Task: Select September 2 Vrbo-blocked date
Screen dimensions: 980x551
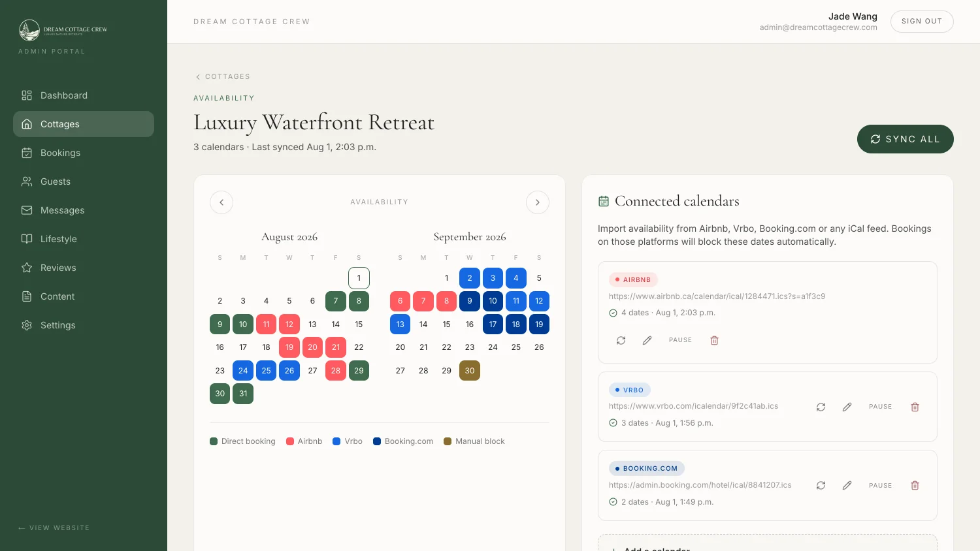Action: 470,278
